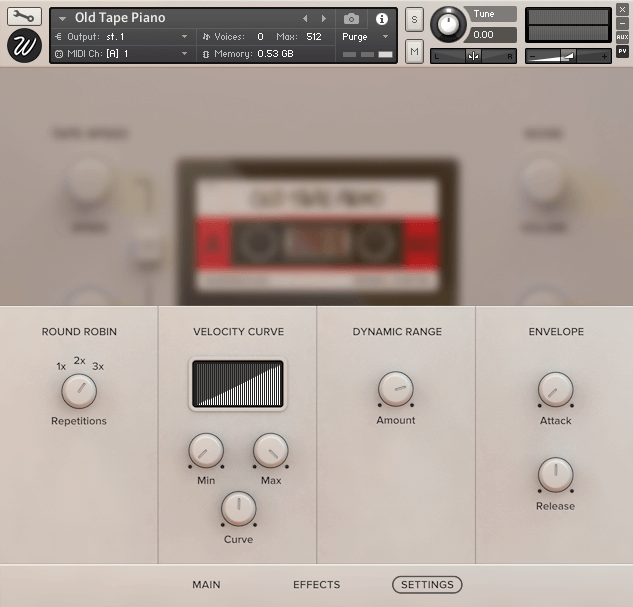Open the Purge menu
This screenshot has width=633, height=607.
pos(365,37)
